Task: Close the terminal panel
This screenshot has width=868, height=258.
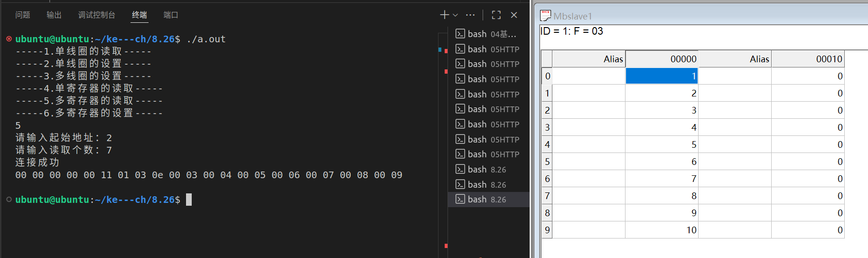Action: click(x=514, y=15)
